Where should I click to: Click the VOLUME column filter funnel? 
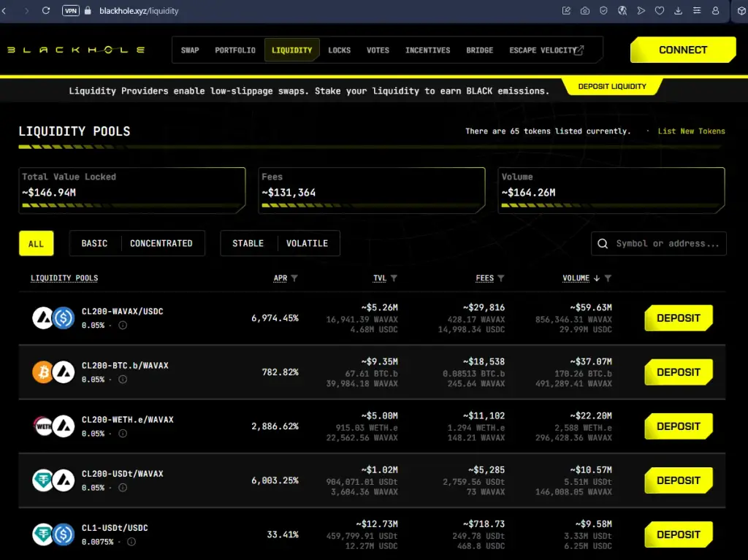pos(608,278)
